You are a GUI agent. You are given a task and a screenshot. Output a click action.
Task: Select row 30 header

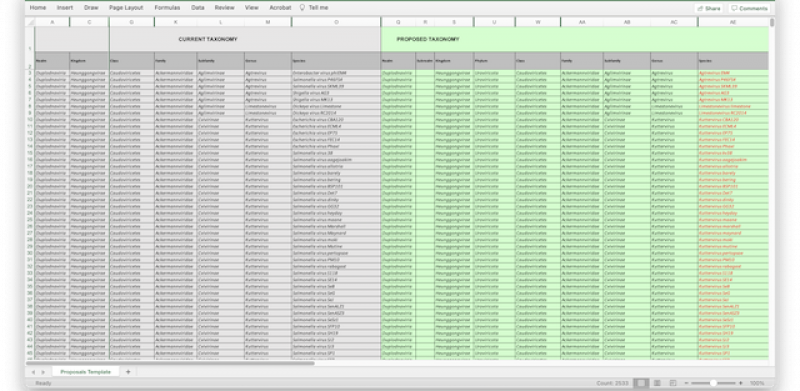(x=30, y=253)
